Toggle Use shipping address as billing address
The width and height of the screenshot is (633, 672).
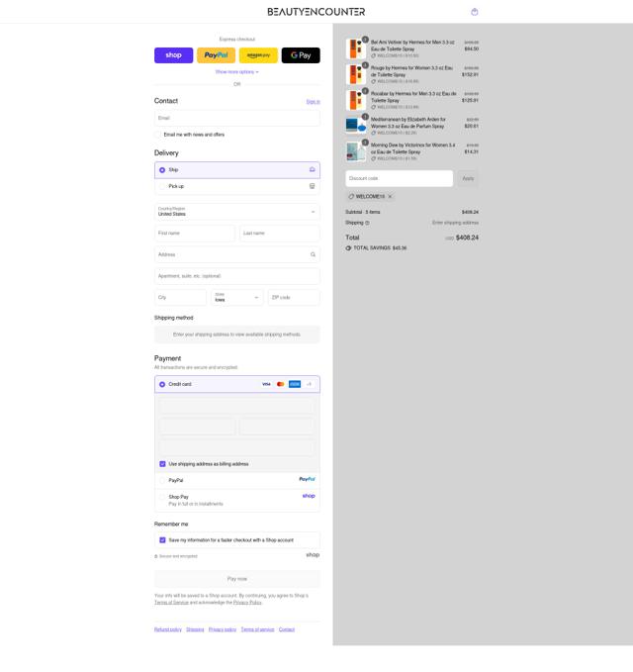pyautogui.click(x=162, y=464)
